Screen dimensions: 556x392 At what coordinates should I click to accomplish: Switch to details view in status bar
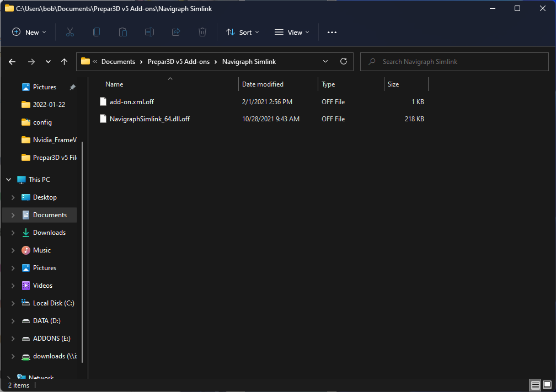pyautogui.click(x=536, y=385)
